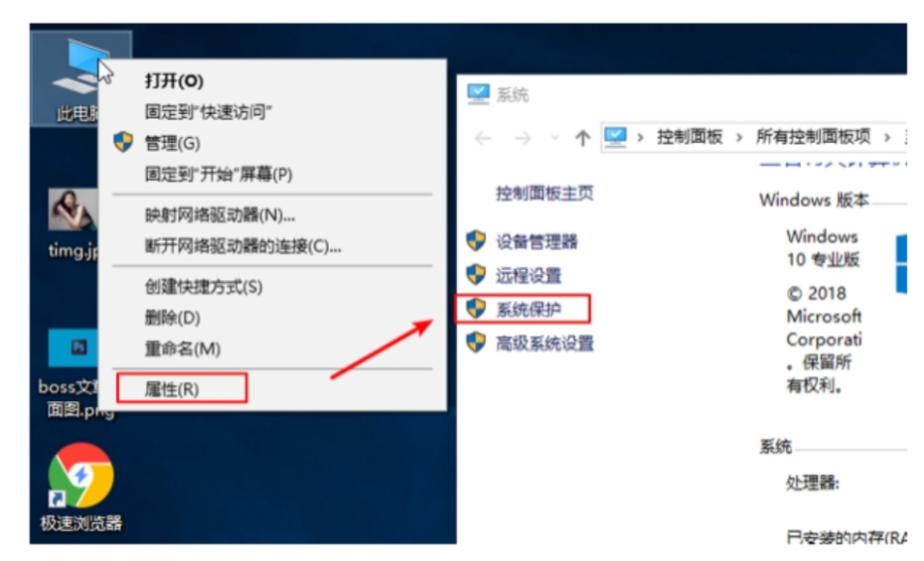Choose 映射网络驱动器(N)... menu entry

click(x=220, y=214)
